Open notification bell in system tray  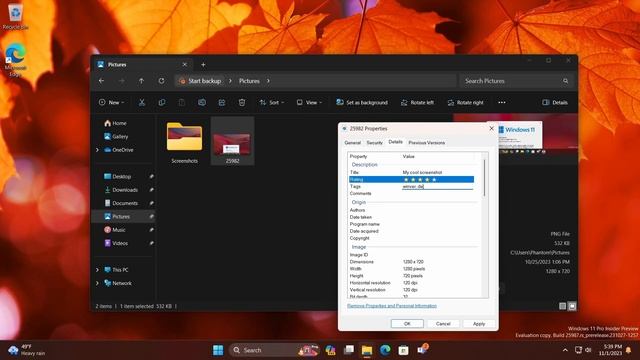pyautogui.click(x=629, y=350)
